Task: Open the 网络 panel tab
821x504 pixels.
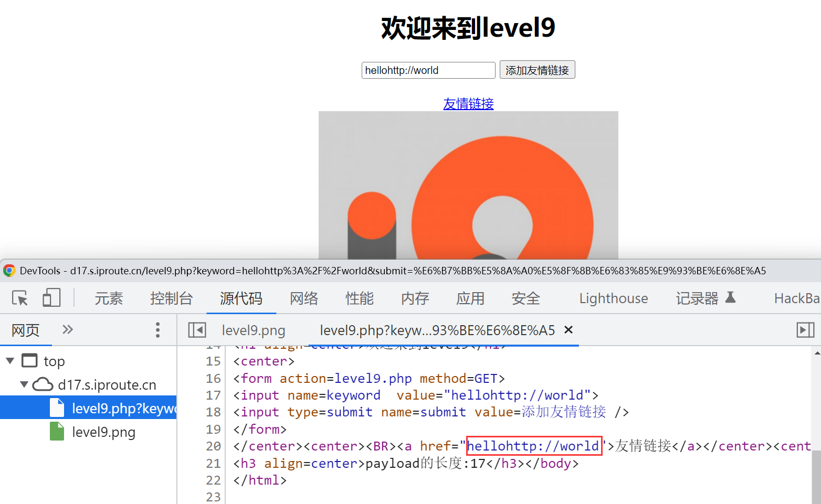Action: click(x=304, y=298)
